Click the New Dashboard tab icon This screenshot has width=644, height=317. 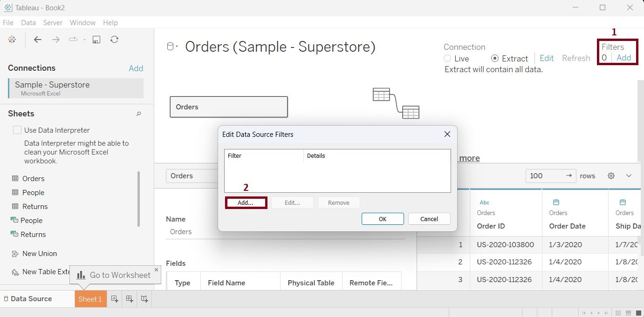[x=130, y=299]
